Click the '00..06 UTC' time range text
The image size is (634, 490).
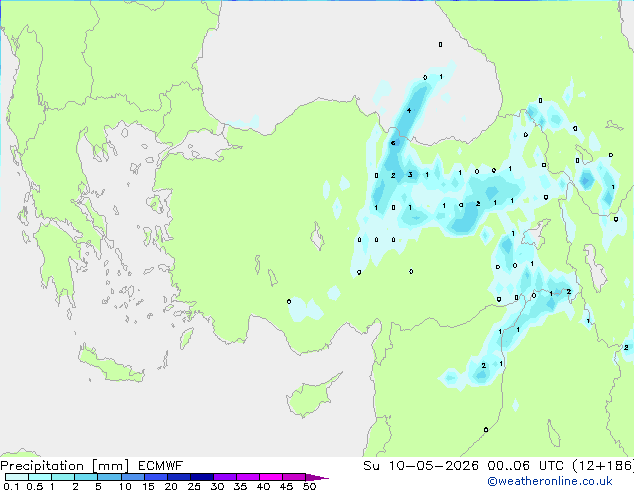point(525,466)
